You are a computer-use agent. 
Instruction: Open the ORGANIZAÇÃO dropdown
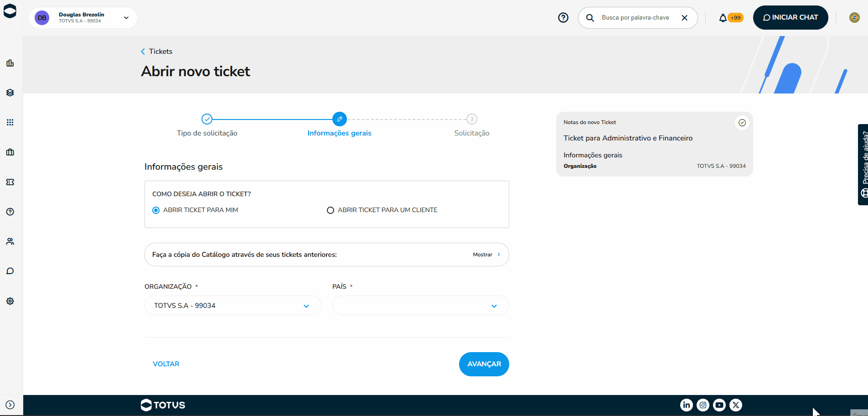[233, 306]
